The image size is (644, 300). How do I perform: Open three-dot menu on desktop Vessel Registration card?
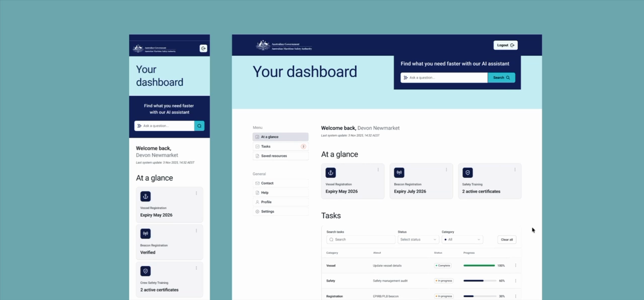pos(378,170)
